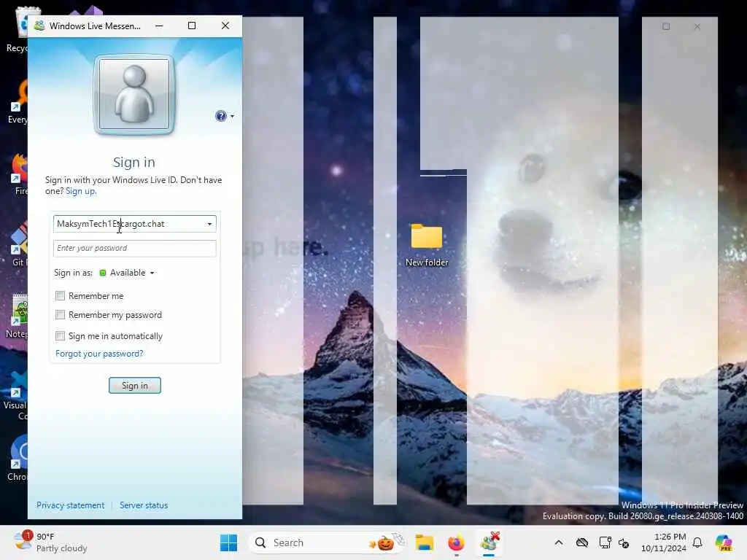
Task: Open the Privacy statement link
Action: (71, 505)
